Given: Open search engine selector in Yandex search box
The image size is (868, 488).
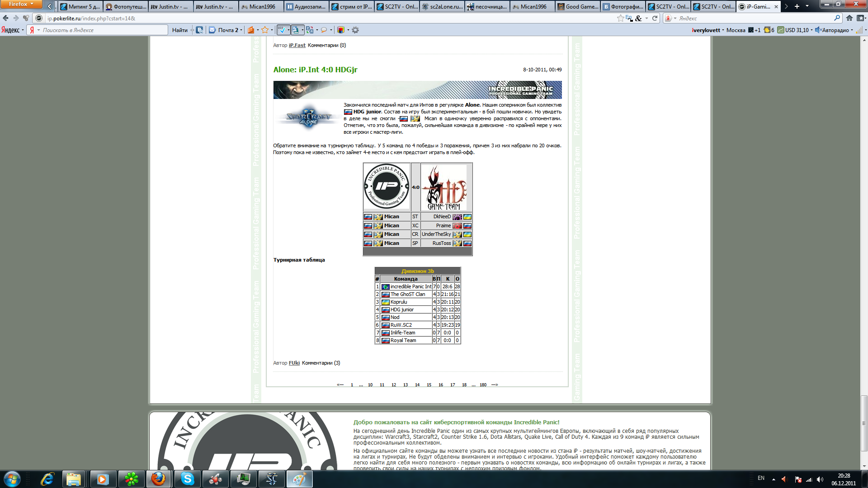Looking at the screenshot, I should [670, 18].
